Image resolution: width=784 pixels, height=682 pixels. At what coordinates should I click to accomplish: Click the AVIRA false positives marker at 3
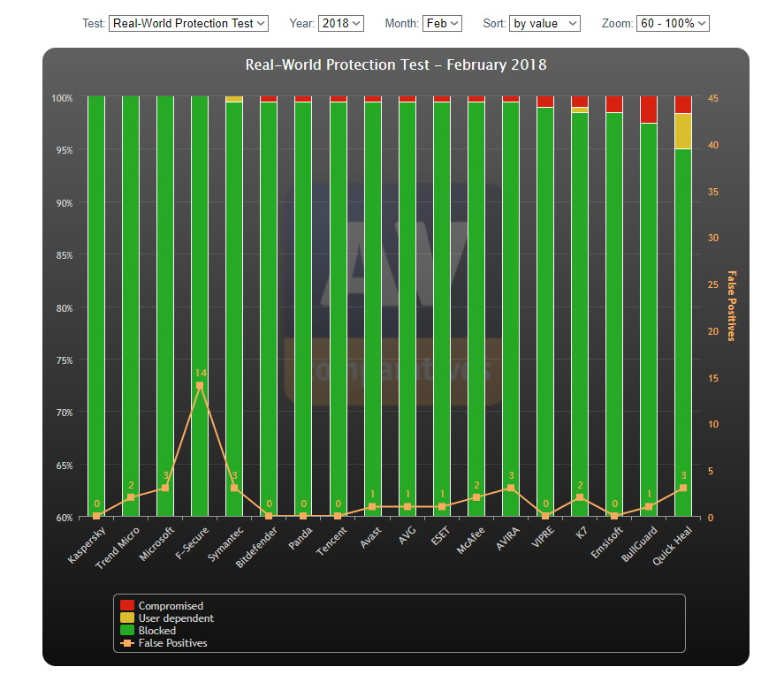click(511, 488)
